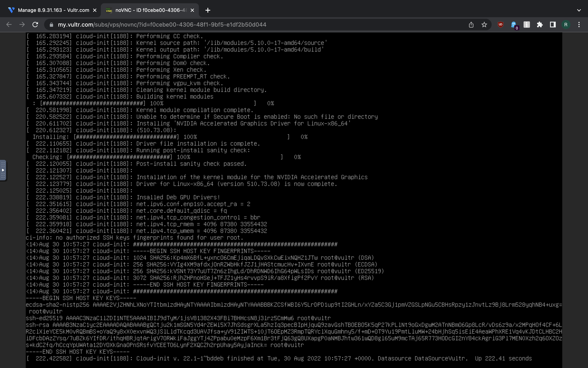Screen dimensions: 588x368
Task: Share this page using the share icon
Action: pos(471,25)
